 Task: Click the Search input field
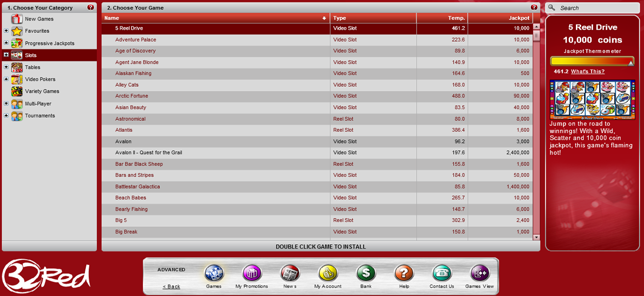click(x=599, y=8)
